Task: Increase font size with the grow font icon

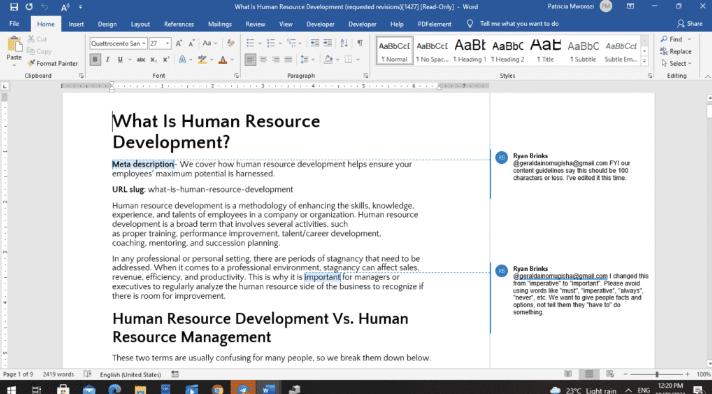Action: point(179,43)
